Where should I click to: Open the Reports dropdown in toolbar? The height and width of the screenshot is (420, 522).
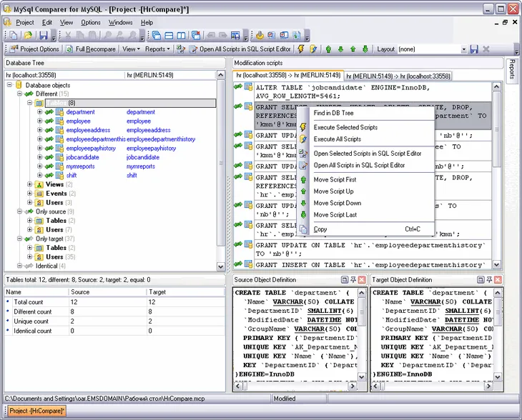[x=157, y=49]
